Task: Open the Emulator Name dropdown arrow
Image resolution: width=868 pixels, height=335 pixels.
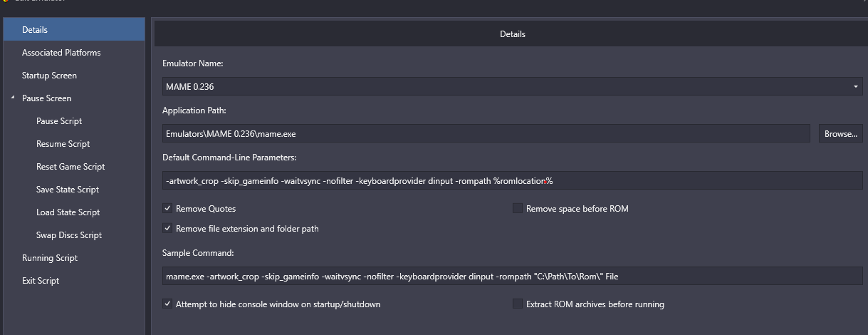Action: pos(855,86)
